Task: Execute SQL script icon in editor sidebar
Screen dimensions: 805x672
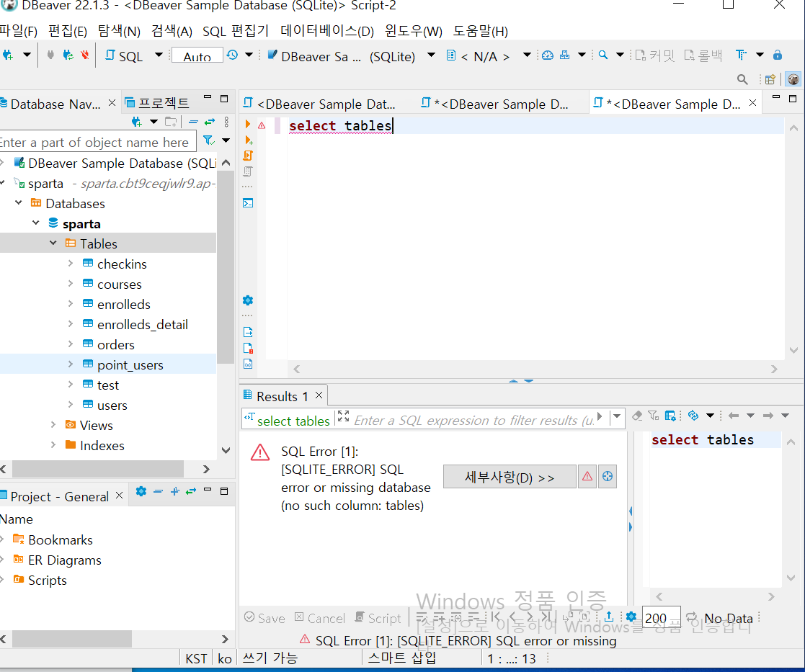Action: click(248, 156)
